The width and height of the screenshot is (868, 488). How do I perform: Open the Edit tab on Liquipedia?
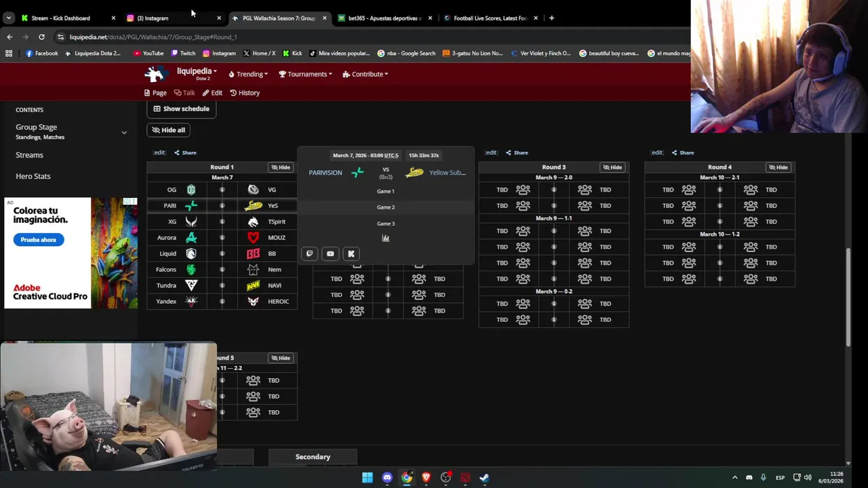click(212, 93)
